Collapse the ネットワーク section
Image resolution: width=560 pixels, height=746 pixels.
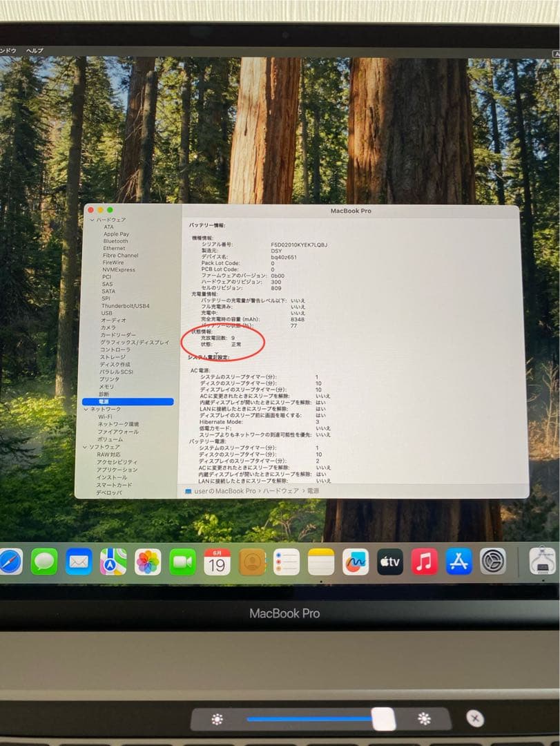point(88,409)
